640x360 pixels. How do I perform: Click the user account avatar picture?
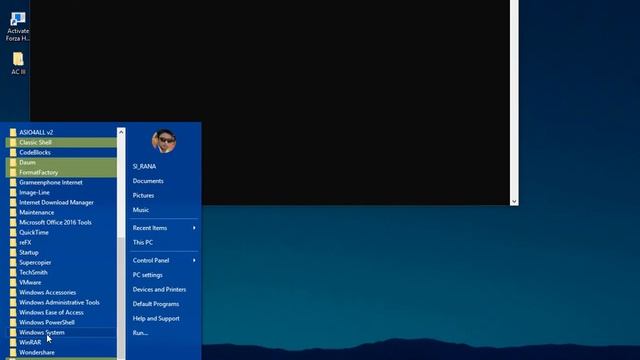pos(164,141)
